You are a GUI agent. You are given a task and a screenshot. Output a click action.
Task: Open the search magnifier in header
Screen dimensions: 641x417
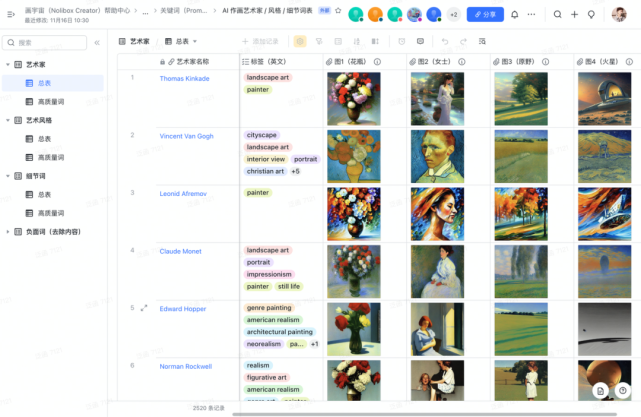tap(558, 14)
